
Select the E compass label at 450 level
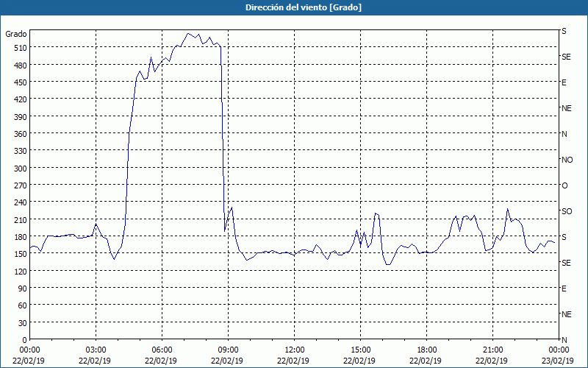[564, 82]
